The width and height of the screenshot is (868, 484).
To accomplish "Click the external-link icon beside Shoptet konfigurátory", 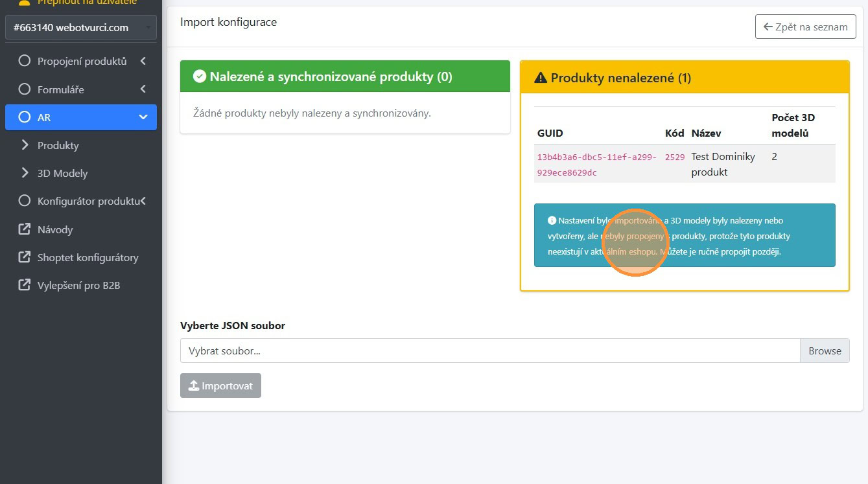I will [25, 257].
